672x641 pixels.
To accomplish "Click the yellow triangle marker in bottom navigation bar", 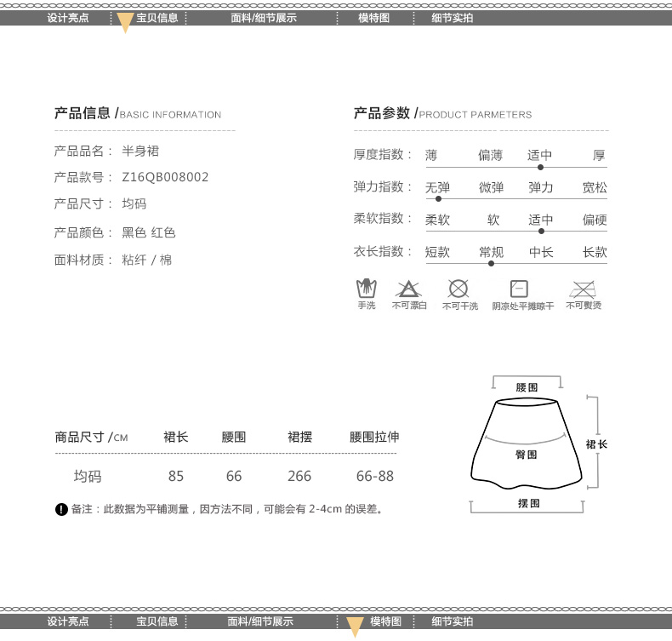I will pos(355,627).
